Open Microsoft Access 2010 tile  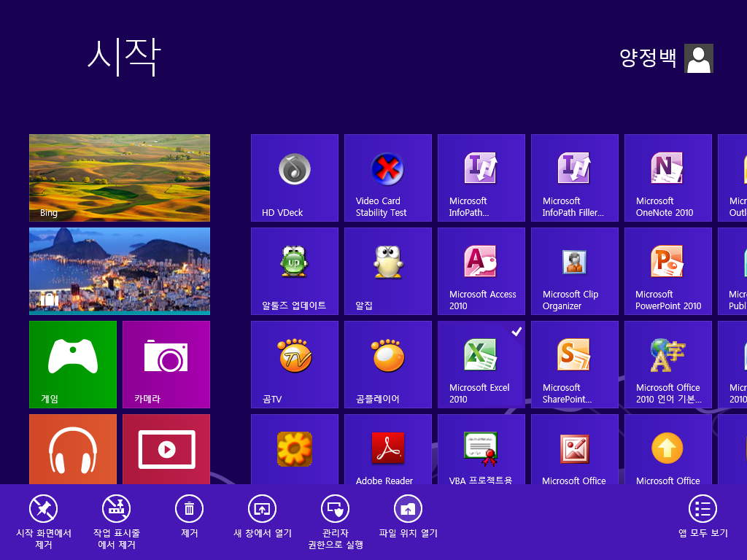point(481,271)
